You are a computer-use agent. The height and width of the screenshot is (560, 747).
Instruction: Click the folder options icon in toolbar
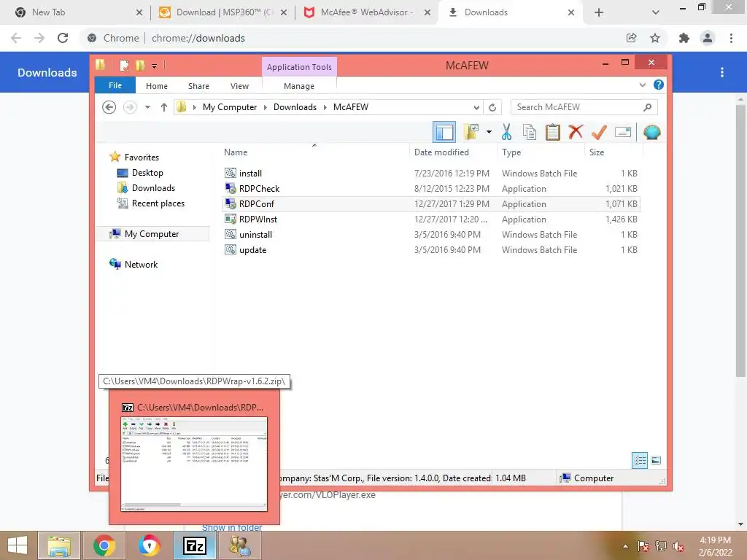tap(471, 132)
